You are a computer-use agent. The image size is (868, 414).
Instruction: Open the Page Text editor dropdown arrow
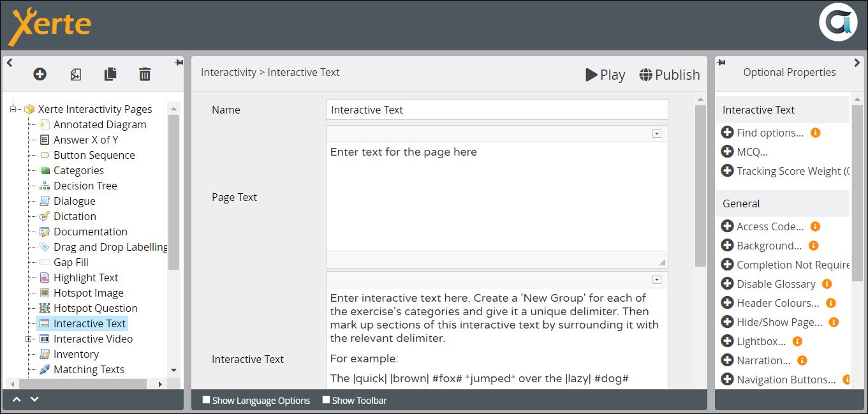coord(657,133)
